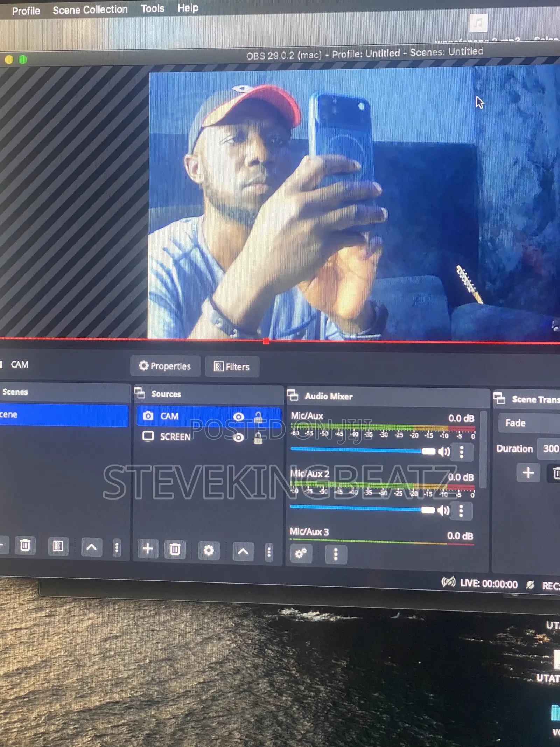Mute Mic/Aux 2 with its speaker icon
Image resolution: width=560 pixels, height=747 pixels.
[x=443, y=510]
